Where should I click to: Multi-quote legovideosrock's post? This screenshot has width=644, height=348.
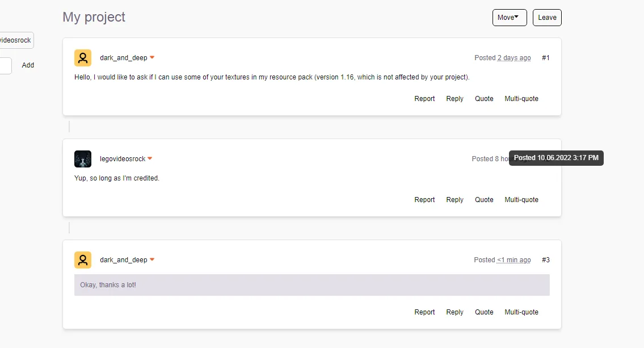[521, 200]
